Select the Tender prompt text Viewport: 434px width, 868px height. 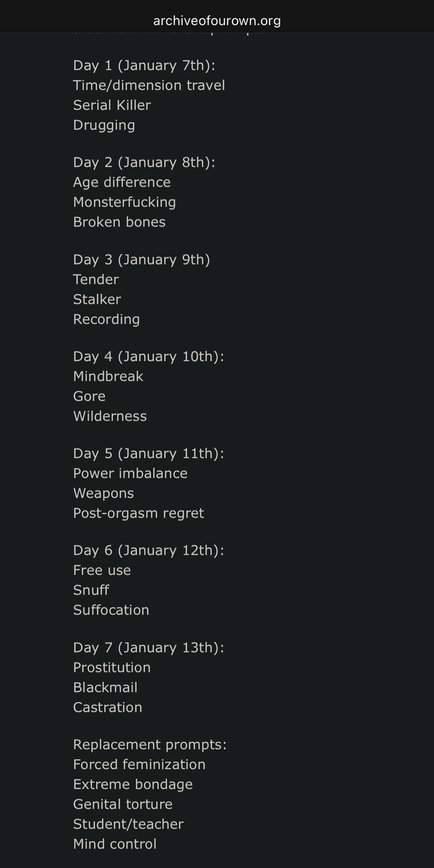(x=95, y=279)
